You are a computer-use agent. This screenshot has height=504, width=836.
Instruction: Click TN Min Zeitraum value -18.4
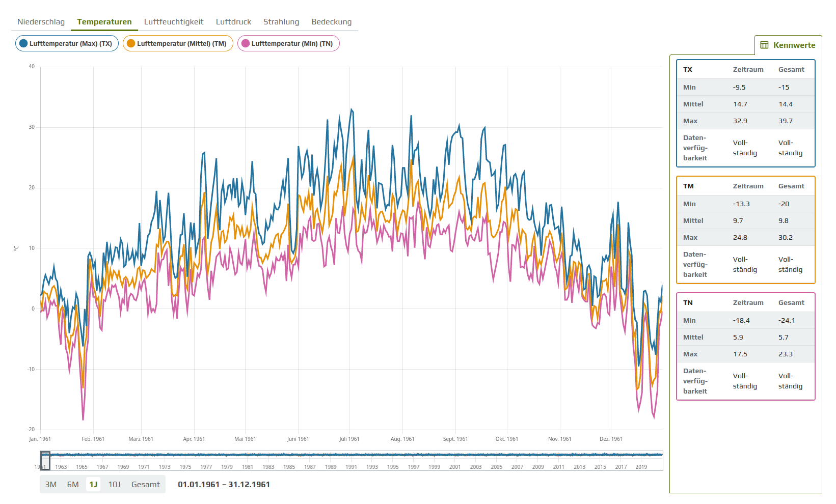[741, 321]
